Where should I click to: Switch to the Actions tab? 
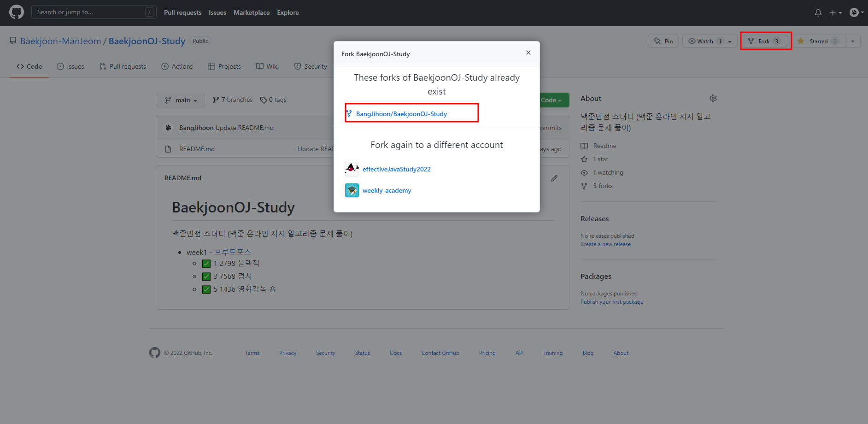coord(177,66)
